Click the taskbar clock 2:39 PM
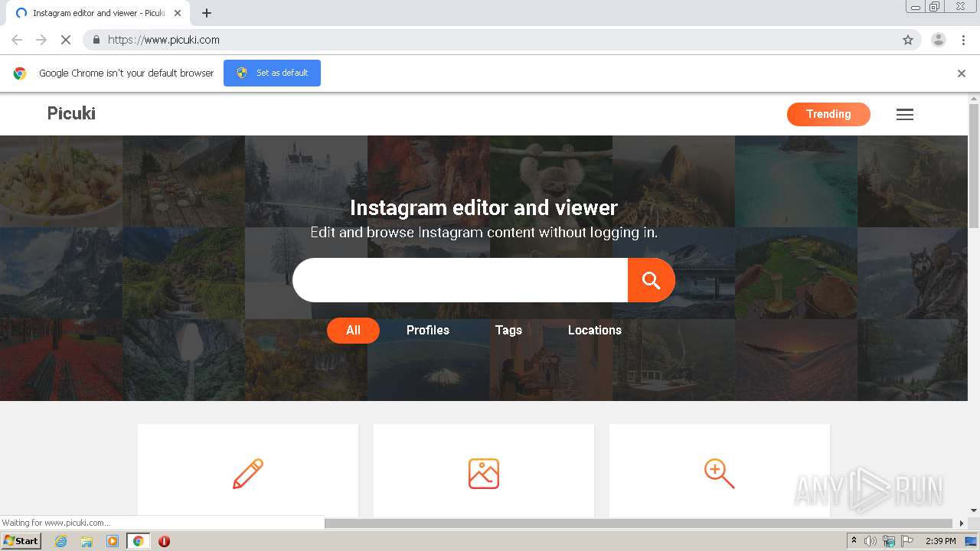980x551 pixels. click(941, 541)
